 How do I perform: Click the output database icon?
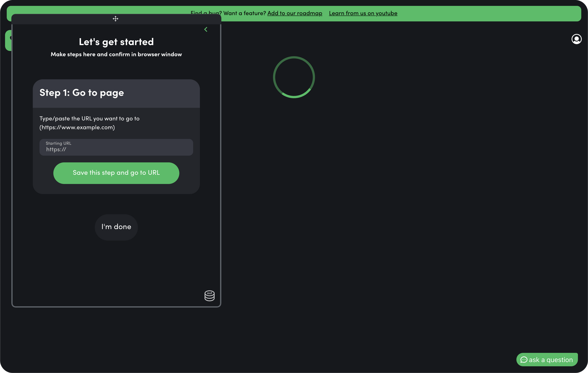coord(209,296)
